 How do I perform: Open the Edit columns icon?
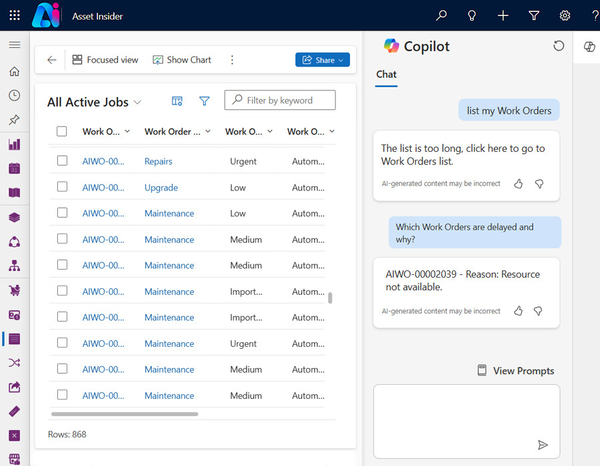click(177, 101)
